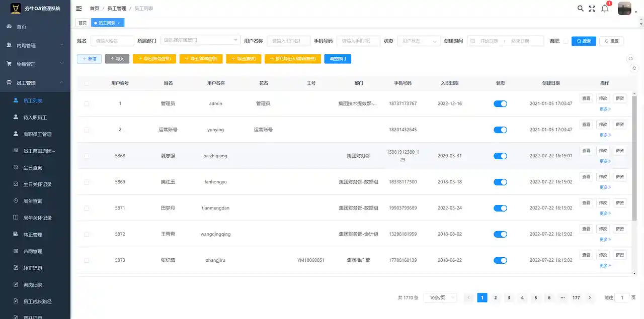Tick the 离职 checkbox filter
This screenshot has width=644, height=319.
566,41
